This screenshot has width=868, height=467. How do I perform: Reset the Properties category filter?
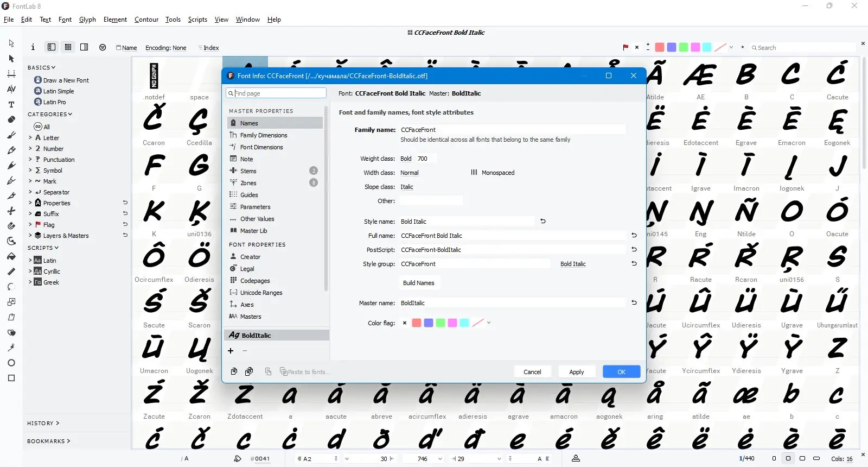click(125, 203)
